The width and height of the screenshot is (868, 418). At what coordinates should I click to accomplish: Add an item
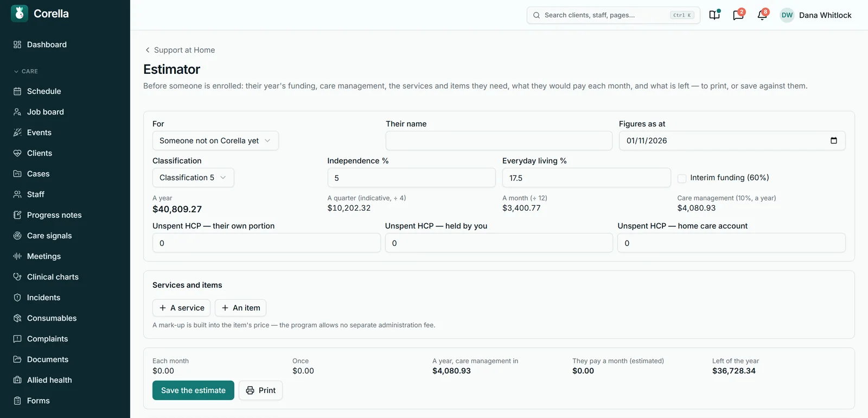point(240,308)
